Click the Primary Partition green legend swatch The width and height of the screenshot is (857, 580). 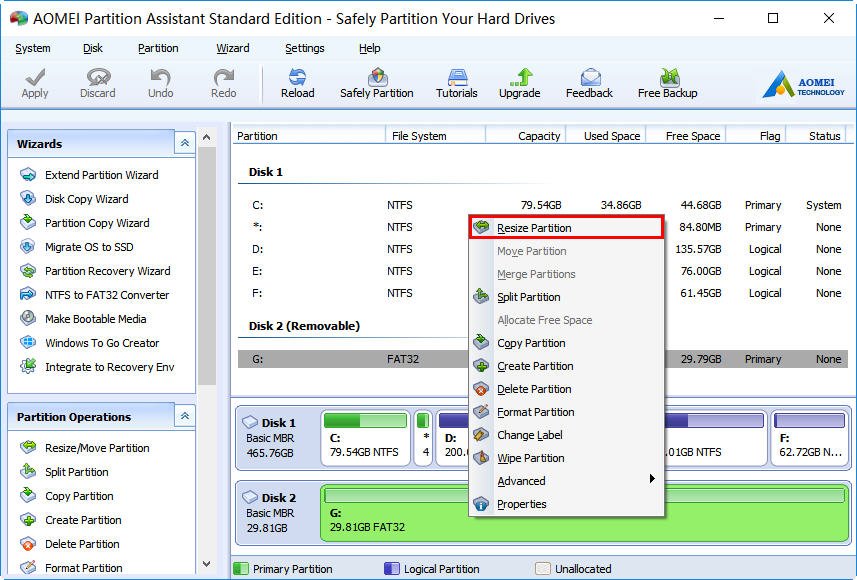pos(240,569)
